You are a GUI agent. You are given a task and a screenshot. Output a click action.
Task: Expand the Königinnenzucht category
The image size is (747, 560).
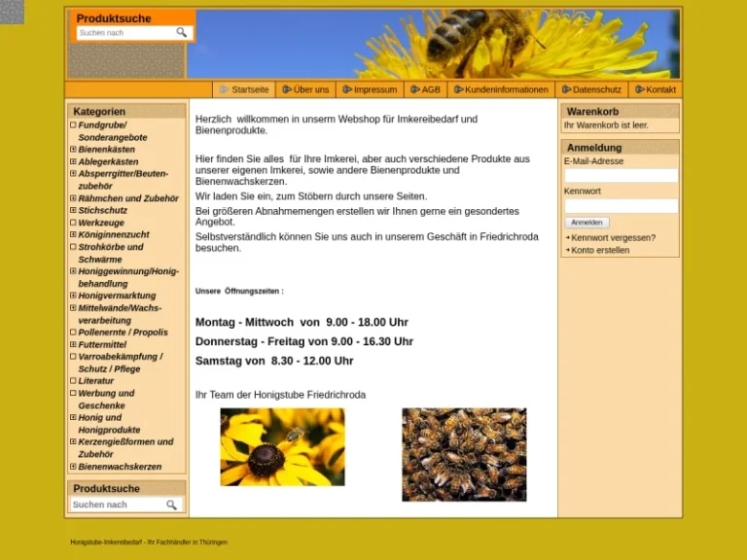coord(73,234)
